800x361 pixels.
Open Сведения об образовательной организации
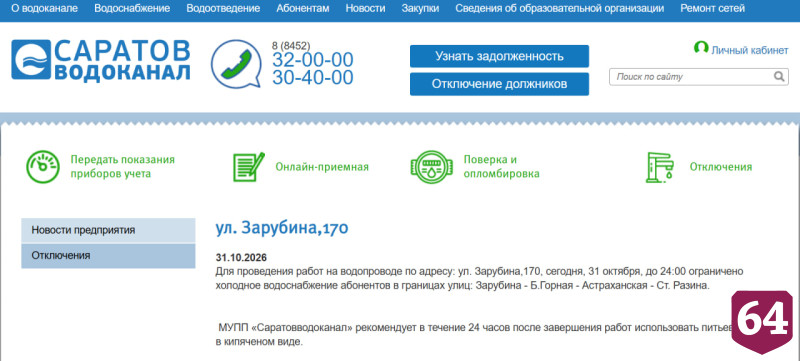(x=560, y=9)
